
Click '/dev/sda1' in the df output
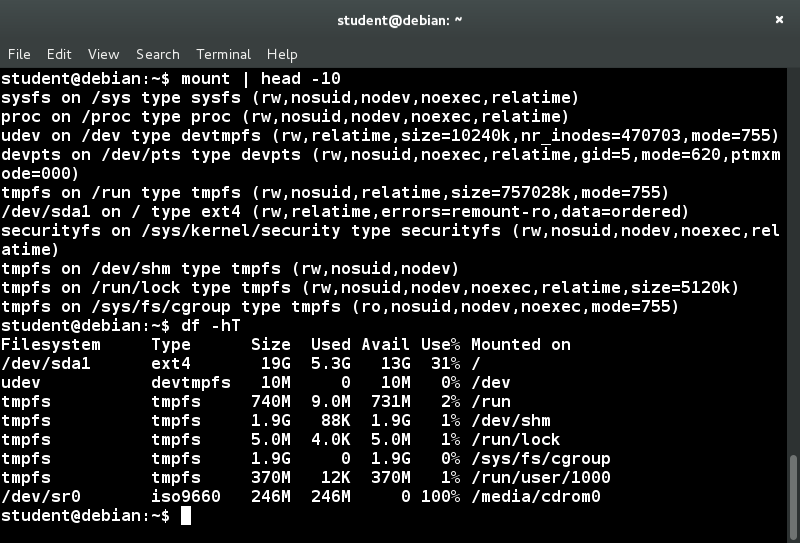(x=45, y=363)
